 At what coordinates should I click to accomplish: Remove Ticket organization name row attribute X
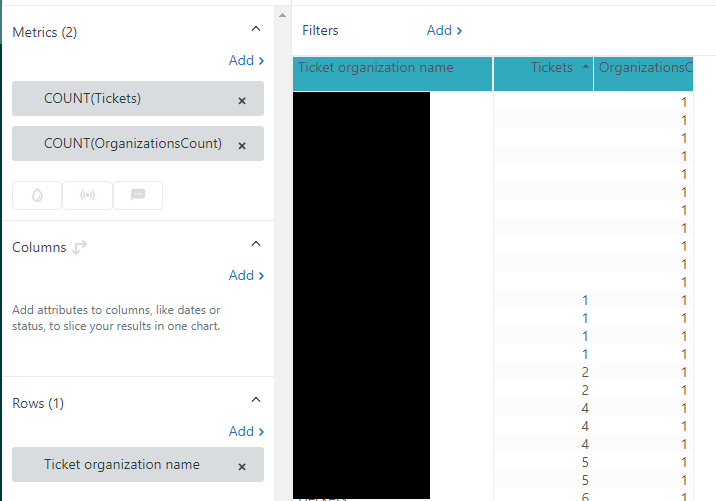pyautogui.click(x=242, y=466)
